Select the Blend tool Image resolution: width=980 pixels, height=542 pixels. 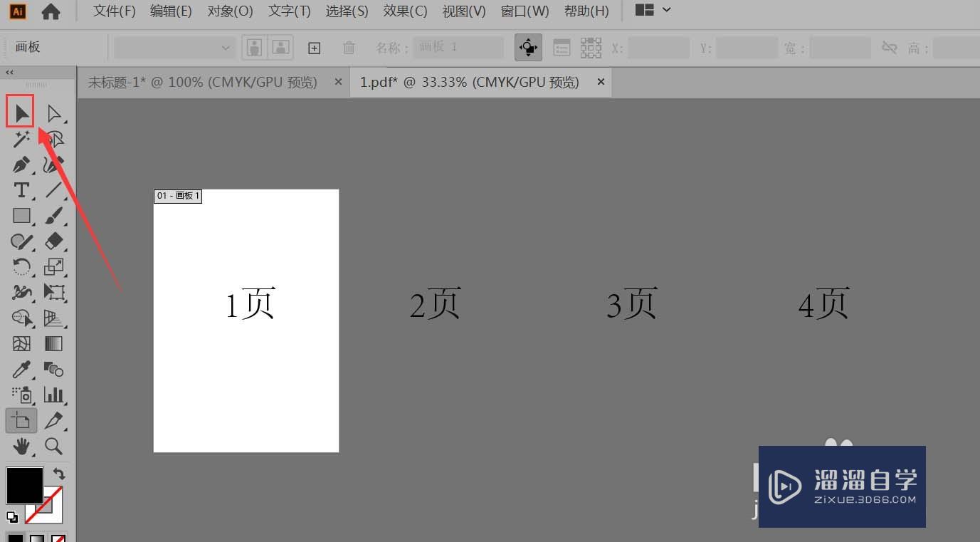pyautogui.click(x=54, y=370)
